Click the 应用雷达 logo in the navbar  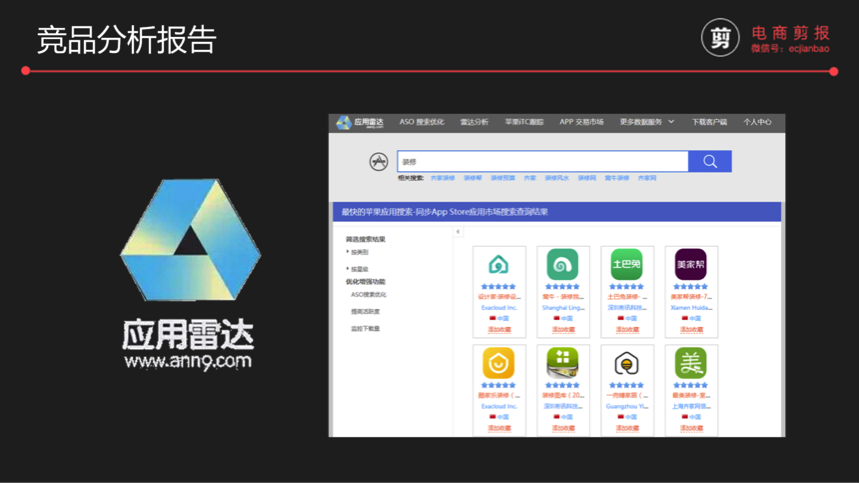[x=360, y=122]
